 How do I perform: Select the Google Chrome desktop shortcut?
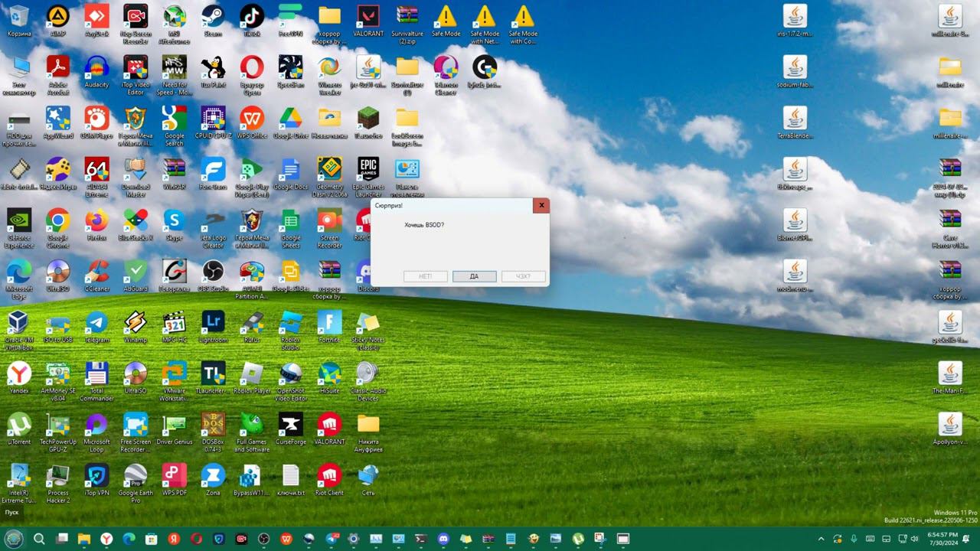click(x=58, y=228)
